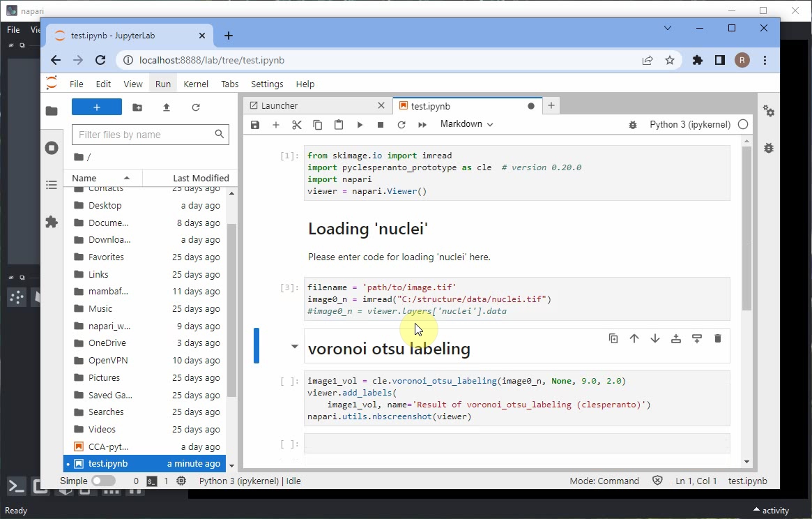
Task: Delete the cell using the trash icon
Action: pos(718,339)
